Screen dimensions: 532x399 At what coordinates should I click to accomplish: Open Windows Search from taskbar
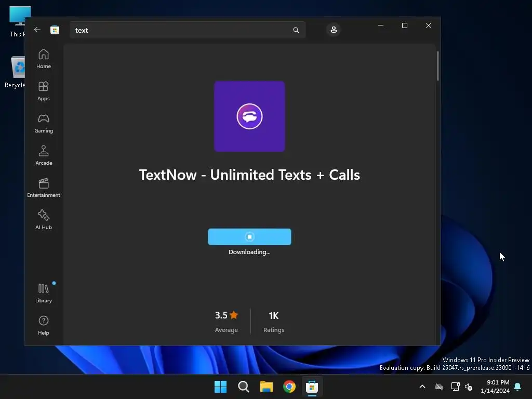tap(243, 387)
